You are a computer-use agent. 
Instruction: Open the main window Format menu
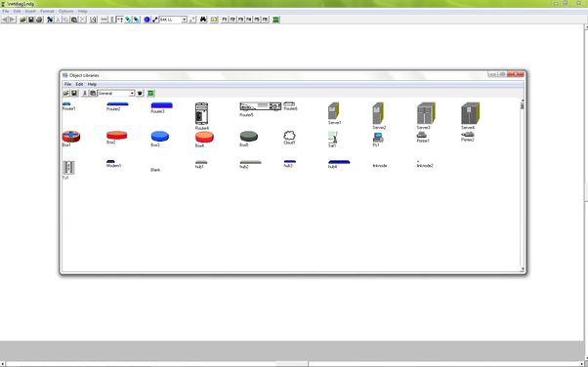click(x=47, y=12)
